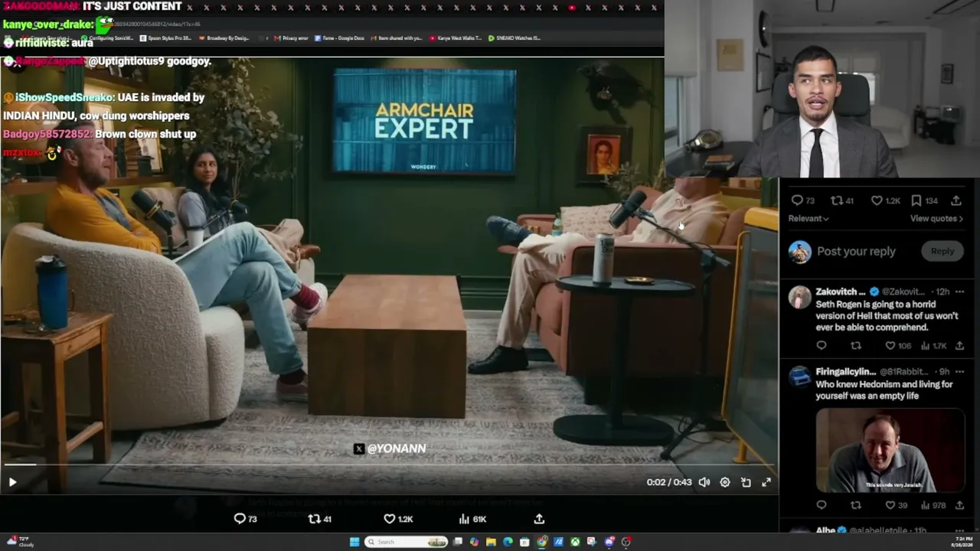Viewport: 980px width, 551px height.
Task: Click the 41 repost icon in the side panel
Action: click(x=842, y=201)
